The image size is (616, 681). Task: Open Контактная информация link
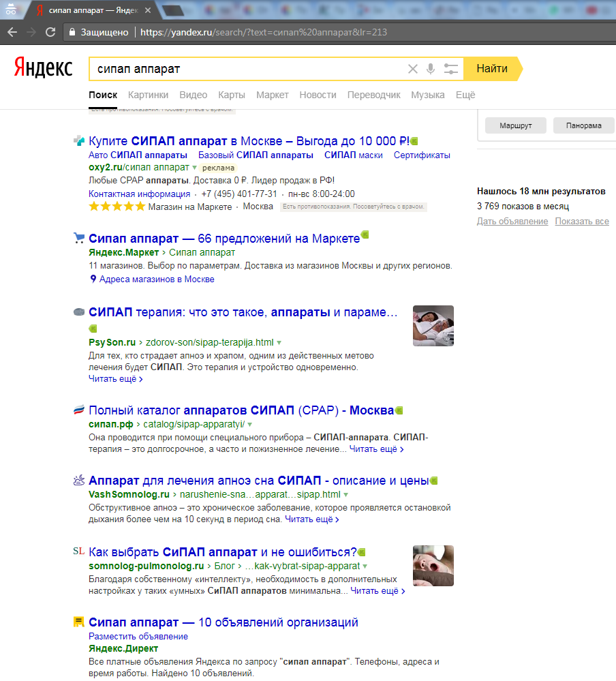(139, 194)
